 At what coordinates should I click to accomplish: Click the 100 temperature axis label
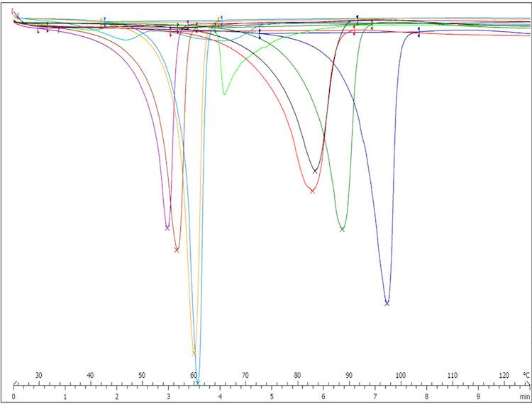[x=401, y=375]
